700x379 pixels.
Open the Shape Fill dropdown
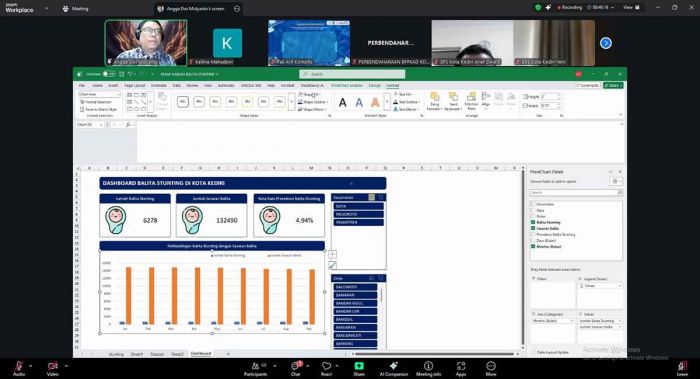310,95
